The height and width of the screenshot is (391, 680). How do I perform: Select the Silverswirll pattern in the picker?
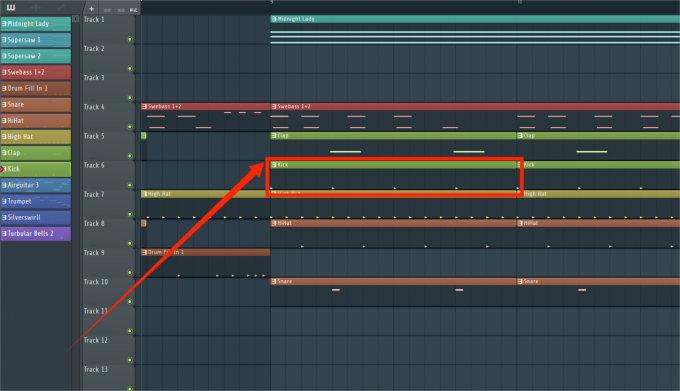(36, 217)
